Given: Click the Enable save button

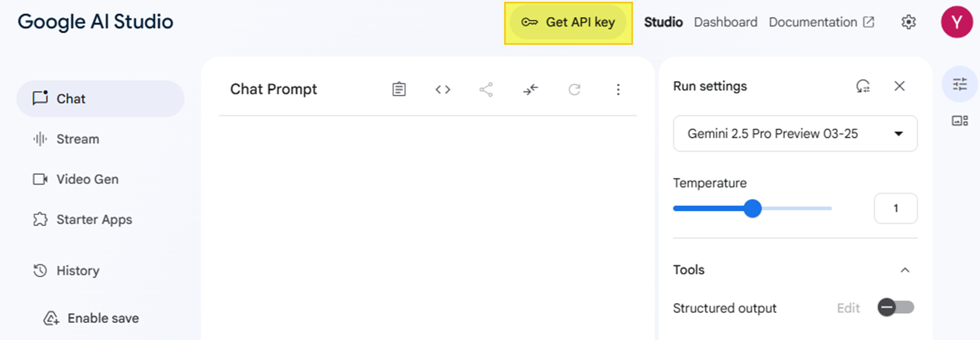Looking at the screenshot, I should [x=92, y=318].
